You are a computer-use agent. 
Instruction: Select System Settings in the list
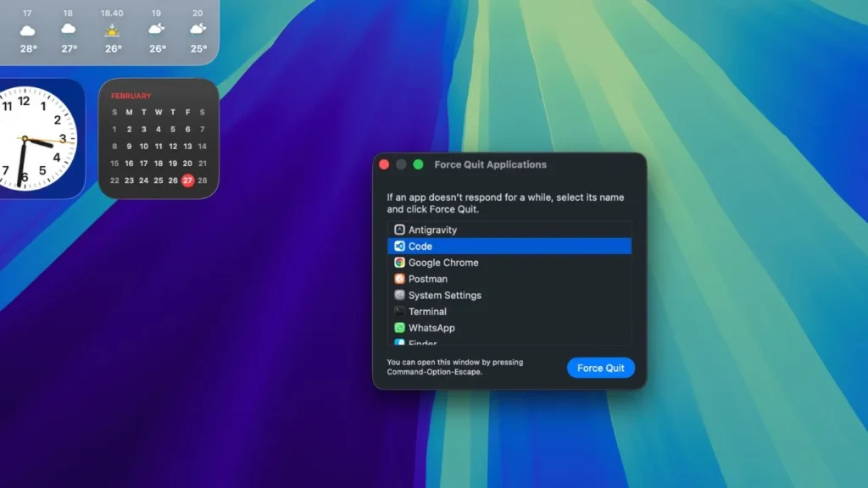[x=445, y=295]
